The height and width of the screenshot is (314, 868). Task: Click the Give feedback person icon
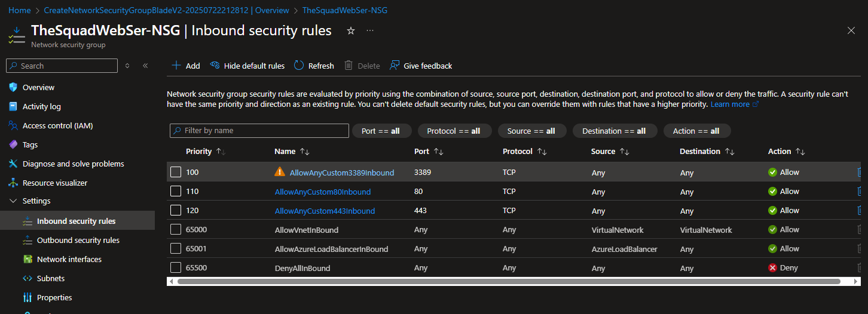(x=395, y=66)
